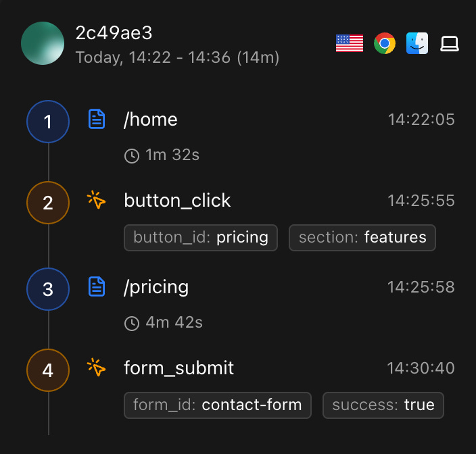Screen dimensions: 476x454
Task: Click the Chrome browser icon
Action: pos(385,44)
